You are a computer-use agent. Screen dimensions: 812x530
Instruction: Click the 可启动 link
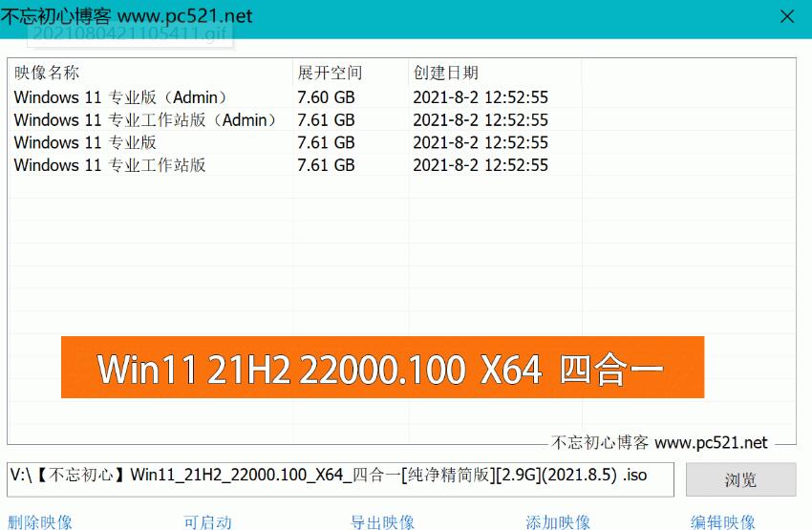pos(207,521)
